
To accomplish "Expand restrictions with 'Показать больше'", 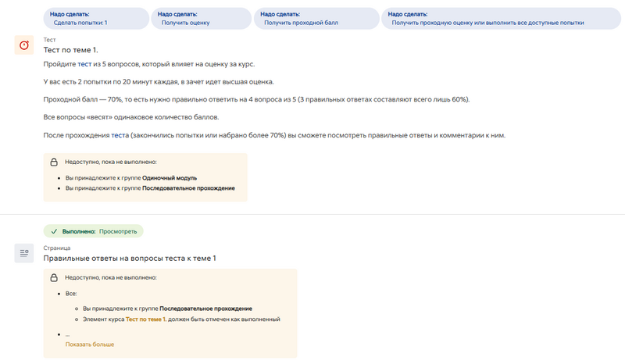I will (90, 344).
